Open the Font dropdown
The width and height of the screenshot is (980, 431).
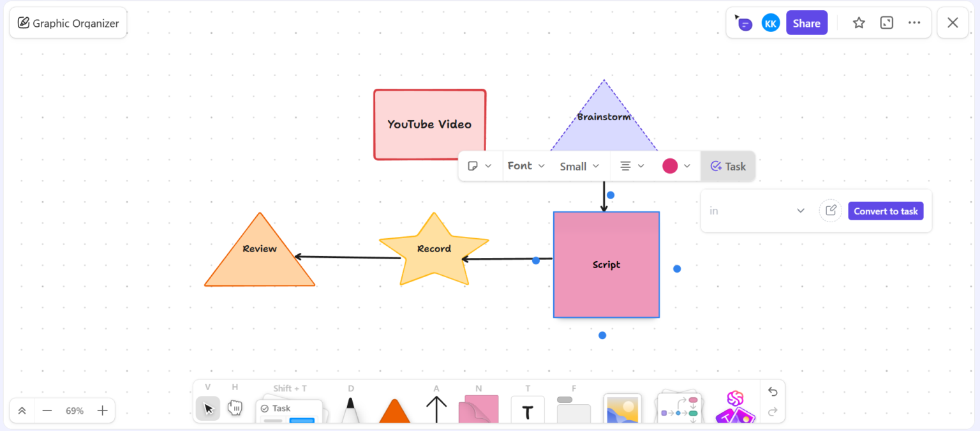tap(526, 165)
